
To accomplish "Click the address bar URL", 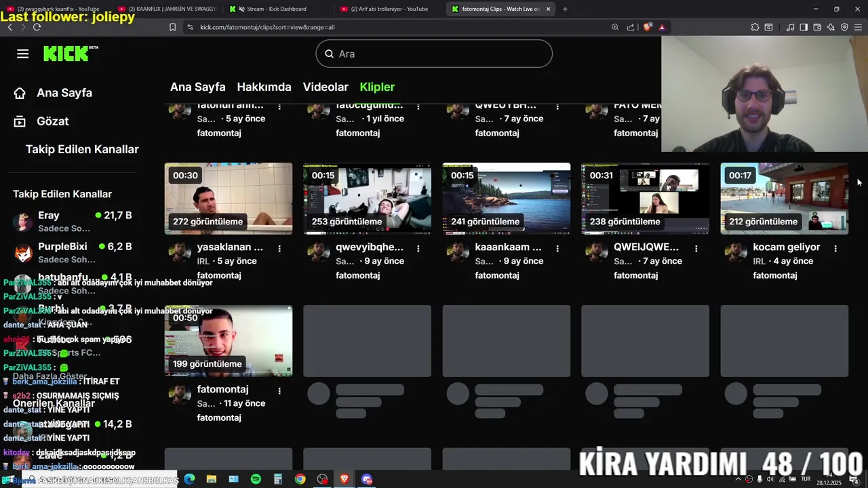I will pos(267,27).
